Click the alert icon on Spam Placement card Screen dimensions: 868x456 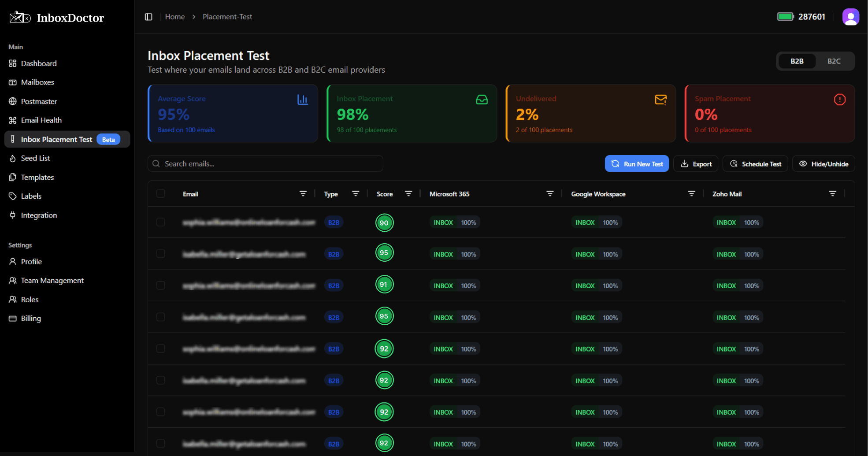(839, 100)
